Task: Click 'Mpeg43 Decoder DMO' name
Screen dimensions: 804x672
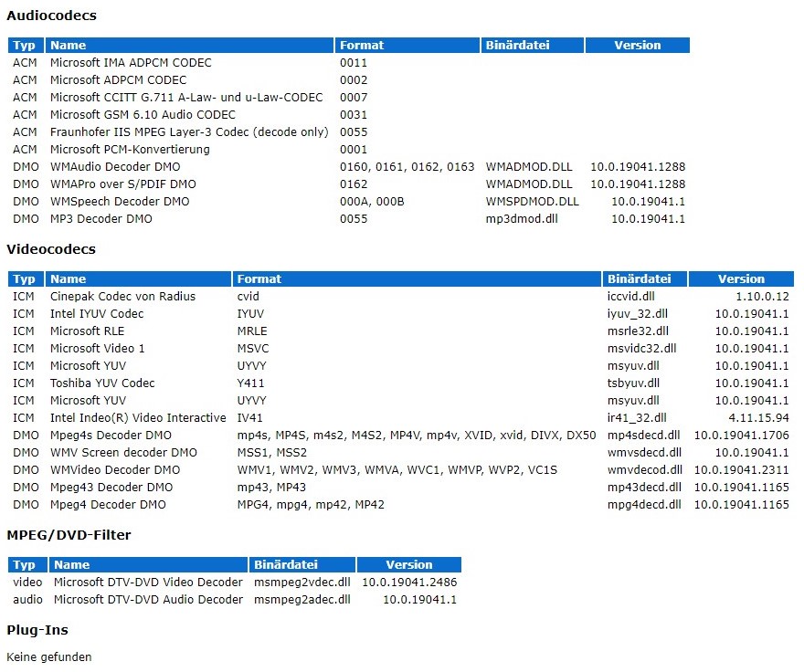Action: point(111,488)
